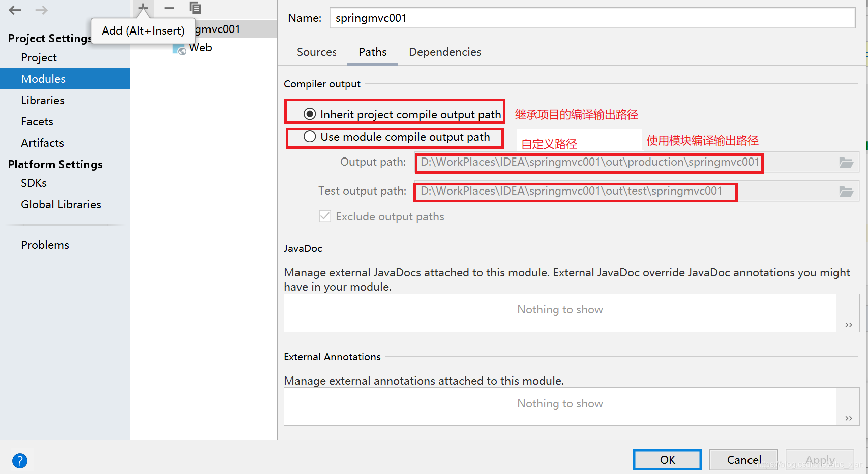Image resolution: width=868 pixels, height=474 pixels.
Task: Click the External Annotations empty list area
Action: 560,407
